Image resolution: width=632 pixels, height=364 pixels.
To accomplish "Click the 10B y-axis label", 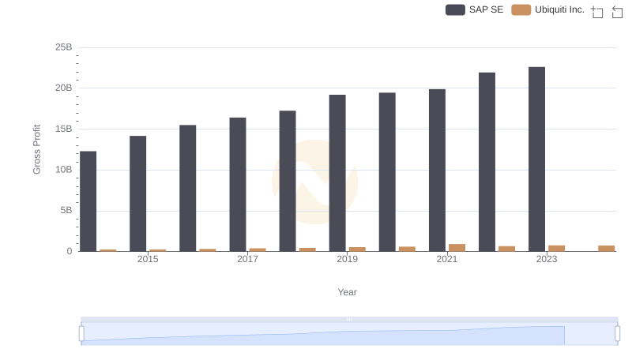I will [64, 170].
